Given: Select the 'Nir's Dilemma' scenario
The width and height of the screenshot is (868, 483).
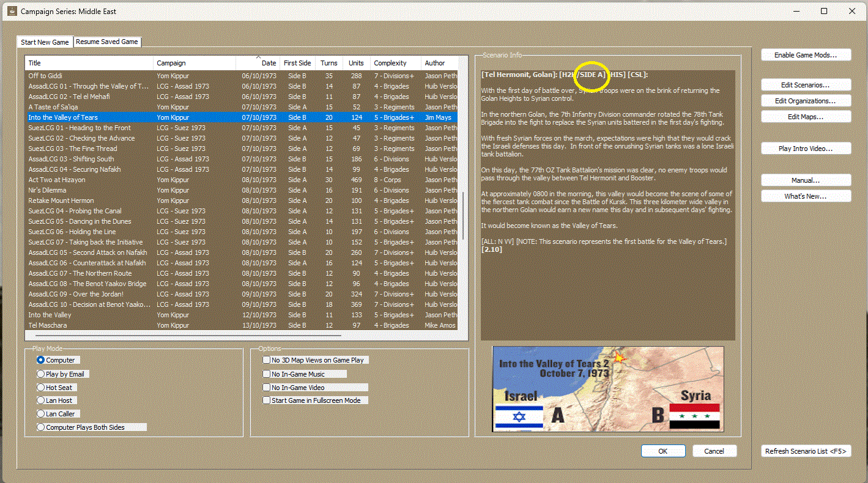Looking at the screenshot, I should coord(242,190).
